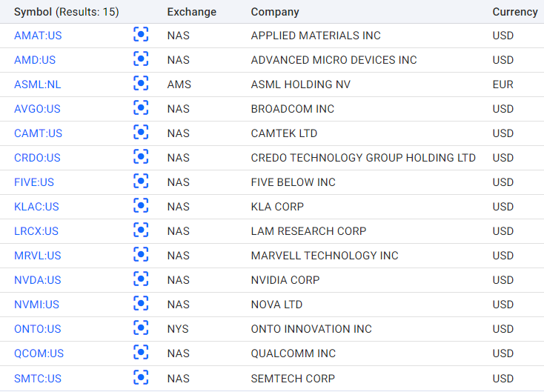The image size is (544, 392).
Task: Select BROADCOM INC company cell
Action: pyautogui.click(x=293, y=109)
